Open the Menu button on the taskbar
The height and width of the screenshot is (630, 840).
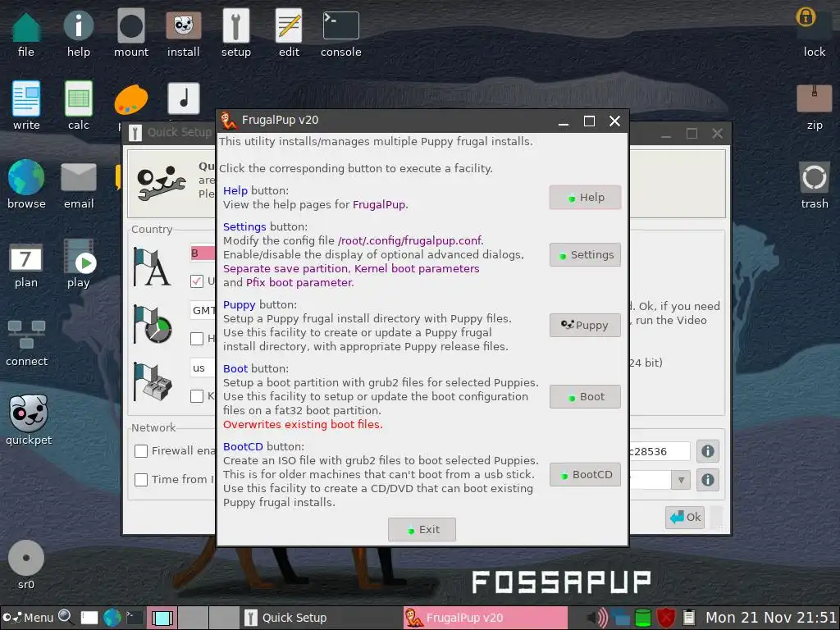pyautogui.click(x=28, y=618)
